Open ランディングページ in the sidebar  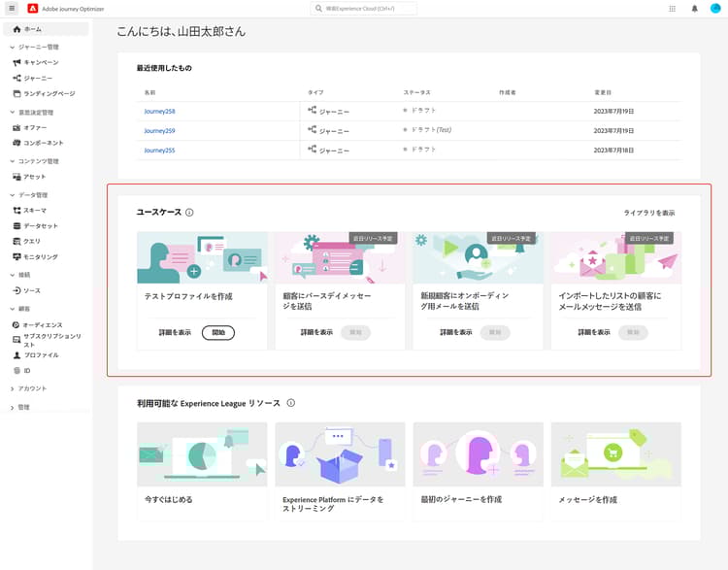(44, 93)
